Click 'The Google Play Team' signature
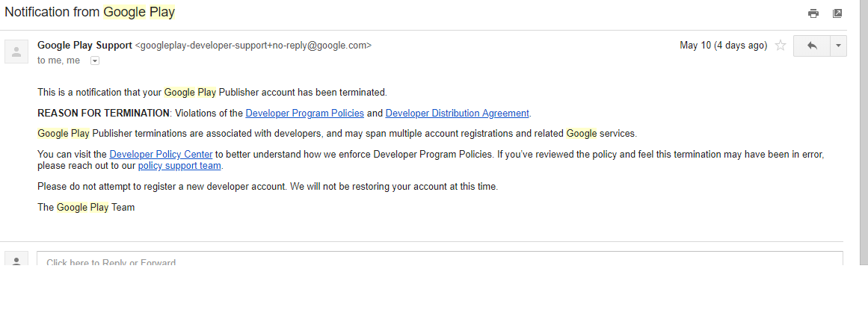 tap(86, 208)
